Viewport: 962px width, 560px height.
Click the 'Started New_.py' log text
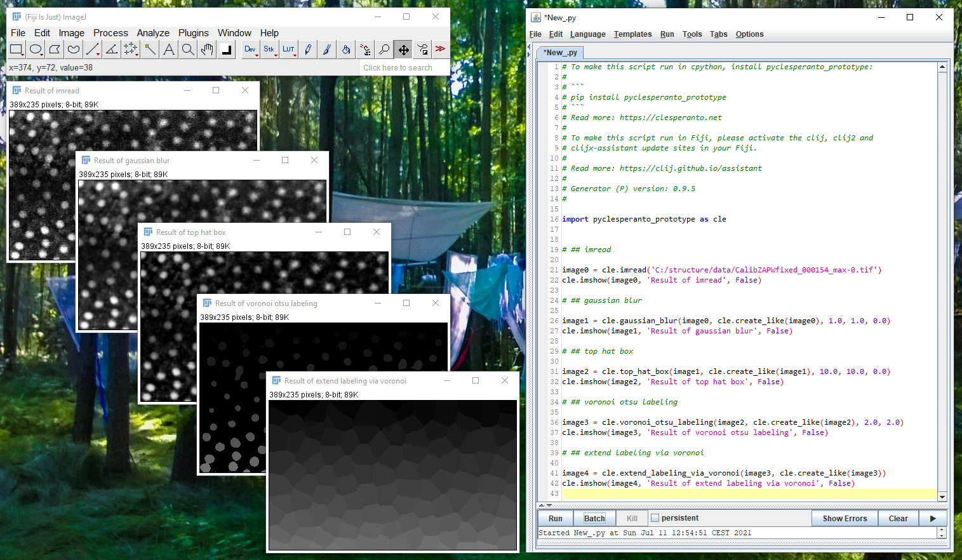645,533
